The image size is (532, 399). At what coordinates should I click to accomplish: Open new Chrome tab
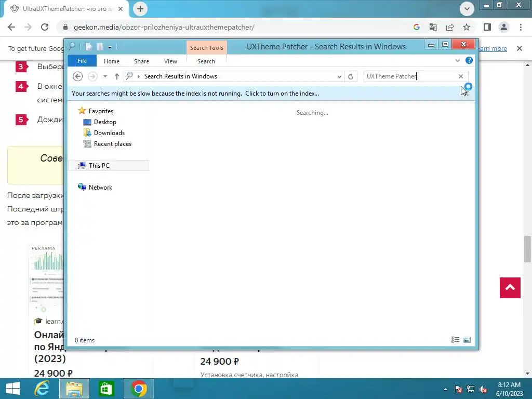[140, 9]
